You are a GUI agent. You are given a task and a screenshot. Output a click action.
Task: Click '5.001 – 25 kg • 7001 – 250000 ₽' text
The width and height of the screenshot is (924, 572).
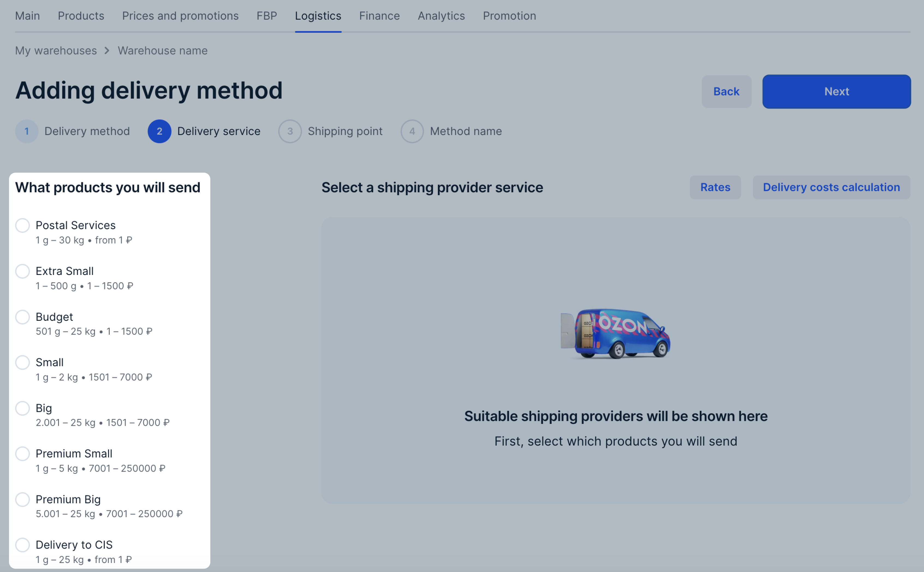[109, 514]
